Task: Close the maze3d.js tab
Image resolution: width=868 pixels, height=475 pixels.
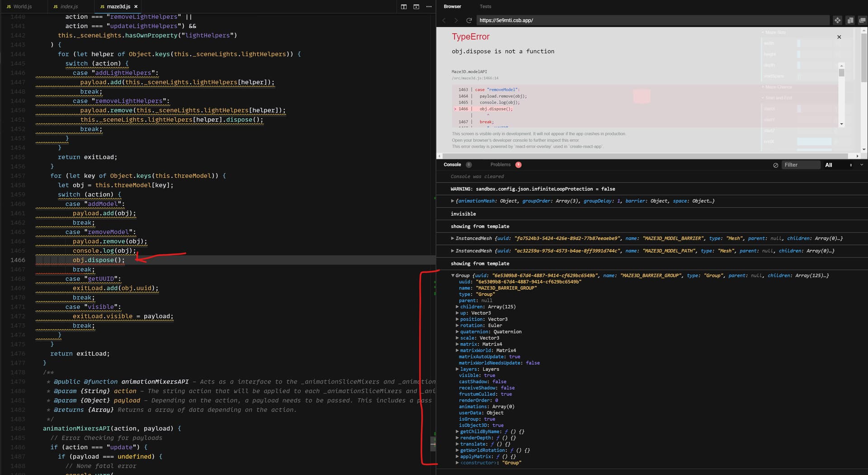Action: tap(136, 7)
